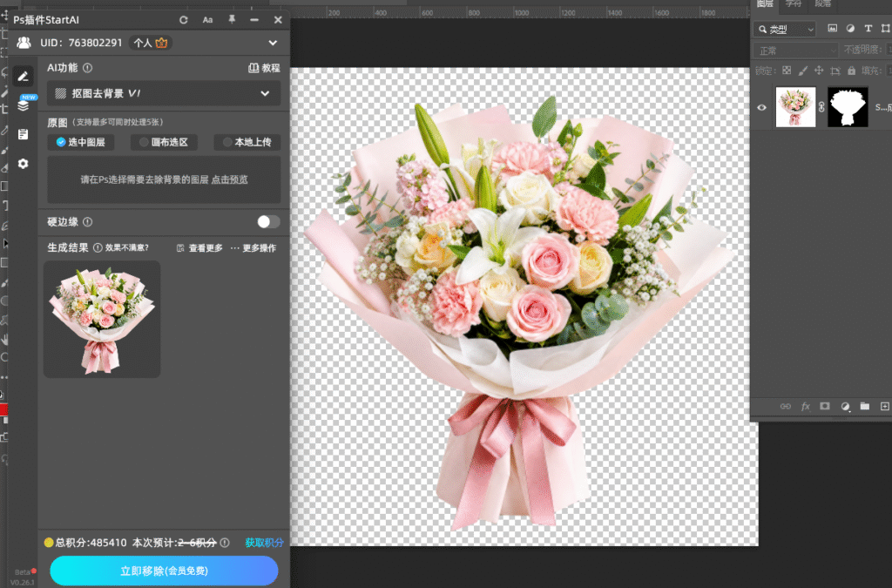
Task: Open the 类型 layer filter dropdown
Action: coord(785,29)
